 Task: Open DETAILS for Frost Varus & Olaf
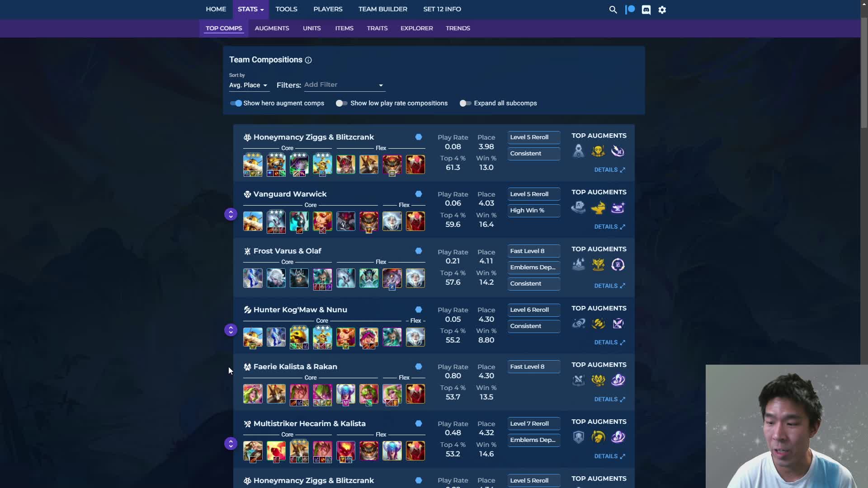pos(609,286)
